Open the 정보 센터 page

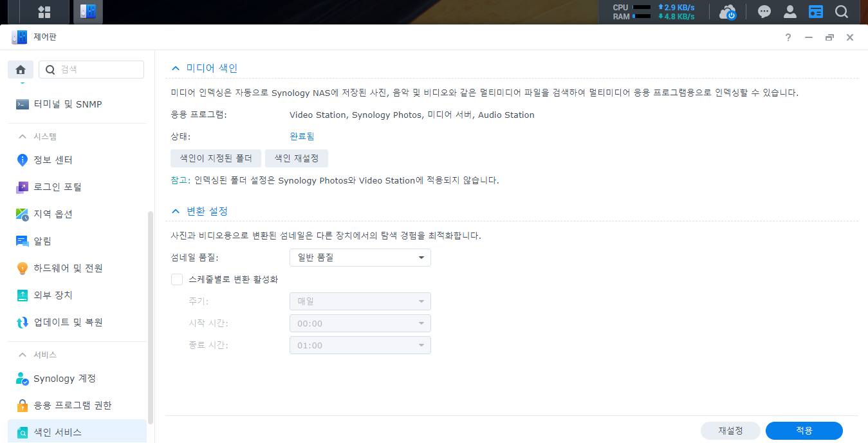77,160
